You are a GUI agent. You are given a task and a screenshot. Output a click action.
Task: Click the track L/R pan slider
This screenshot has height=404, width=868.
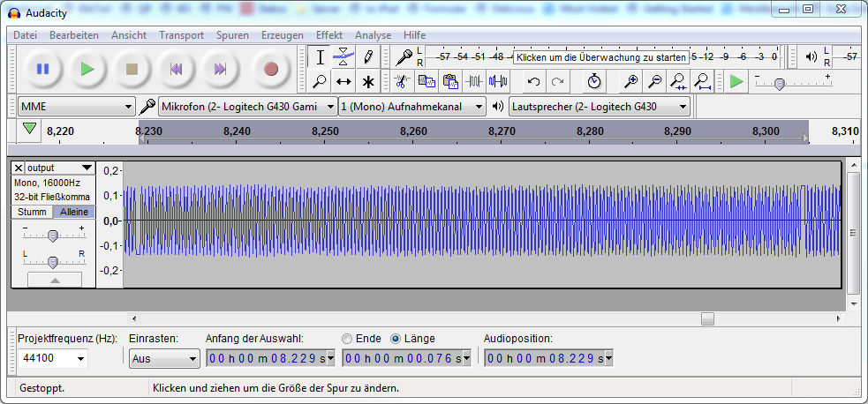53,261
